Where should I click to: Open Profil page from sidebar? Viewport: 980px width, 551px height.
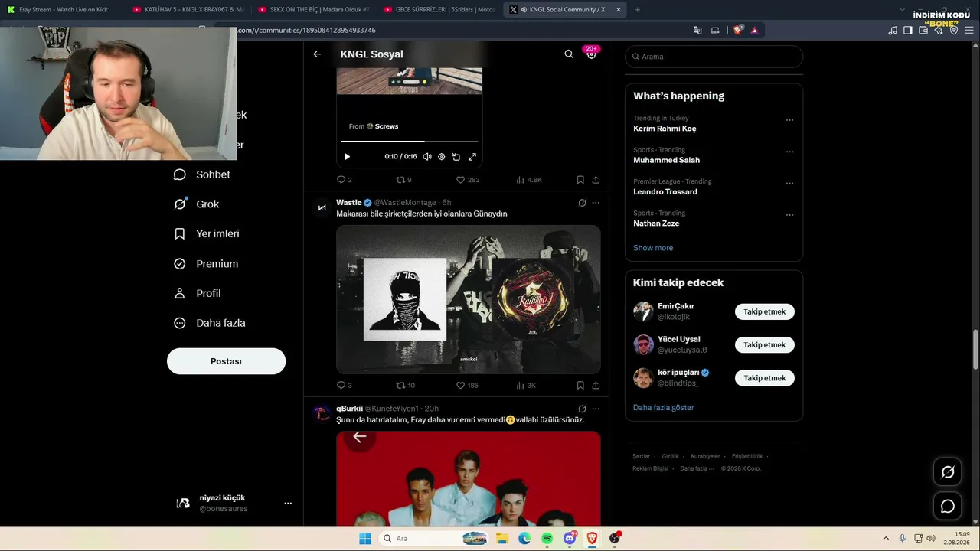(x=198, y=294)
